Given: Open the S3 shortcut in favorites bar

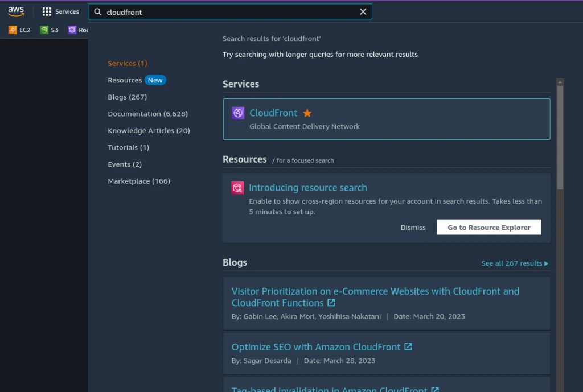Looking at the screenshot, I should [x=49, y=30].
